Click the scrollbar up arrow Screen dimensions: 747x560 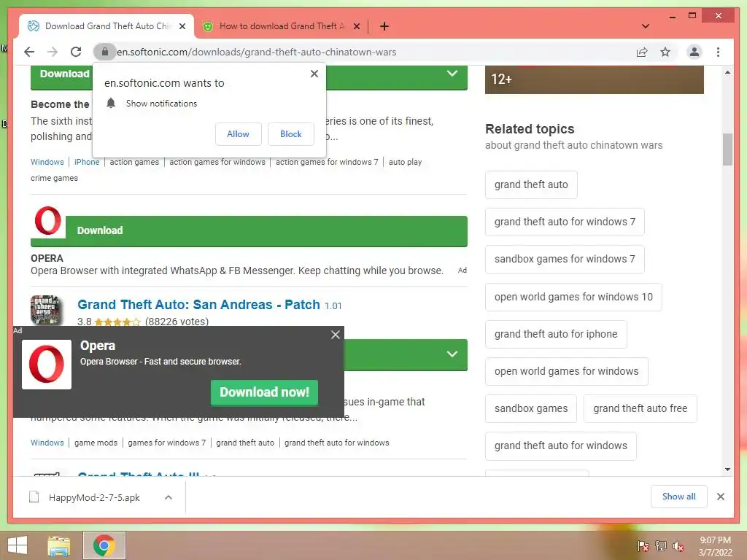click(727, 72)
